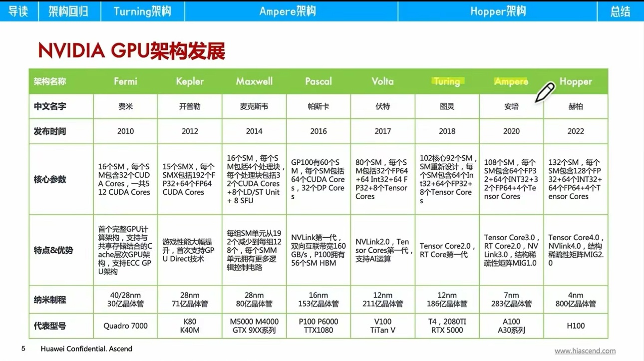Viewport: 644px width, 361px height.
Task: Select the Volta column header
Action: click(x=383, y=81)
